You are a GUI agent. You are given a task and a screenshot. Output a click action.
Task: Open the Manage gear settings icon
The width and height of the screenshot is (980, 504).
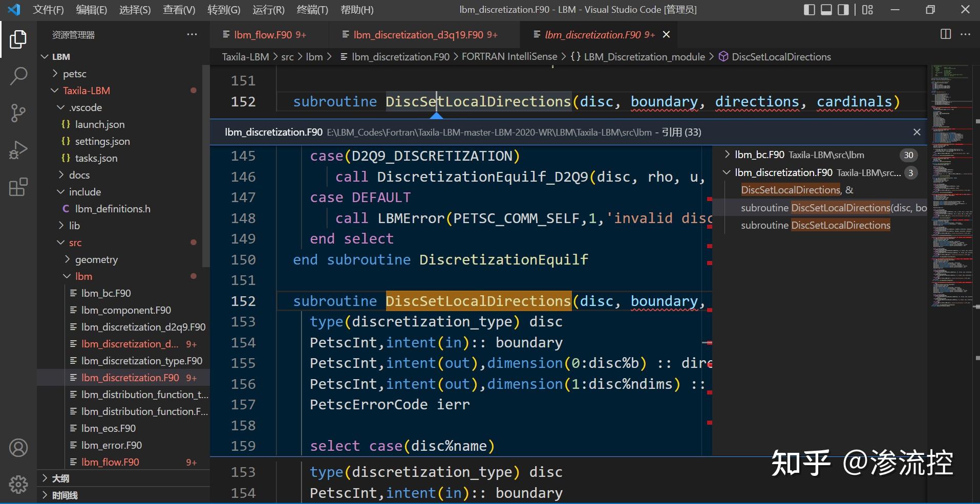[x=18, y=484]
